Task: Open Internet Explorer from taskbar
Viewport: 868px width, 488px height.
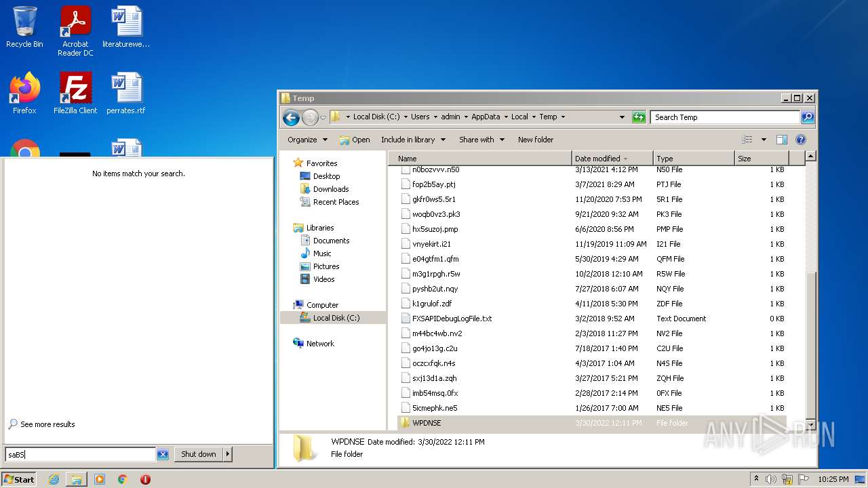Action: (x=54, y=479)
